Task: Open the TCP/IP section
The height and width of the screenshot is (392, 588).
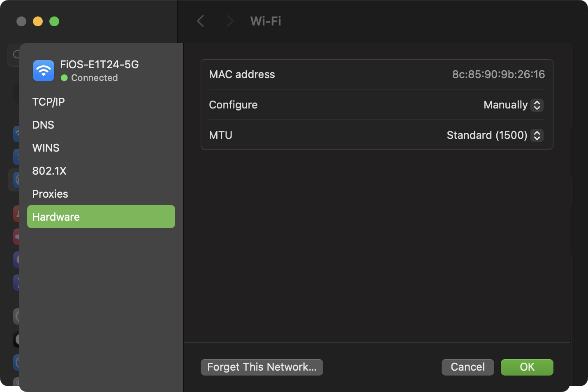Action: (x=49, y=102)
